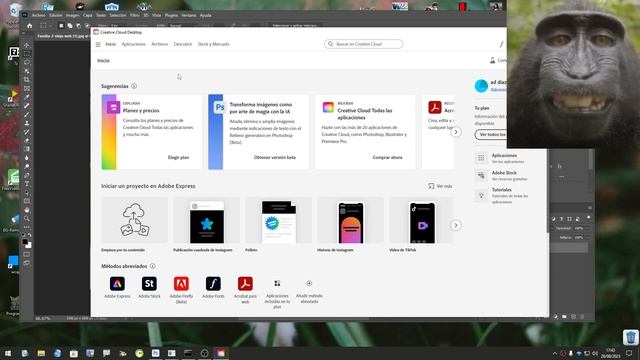The image size is (640, 360).
Task: Click the Comprar ahora button
Action: (387, 158)
